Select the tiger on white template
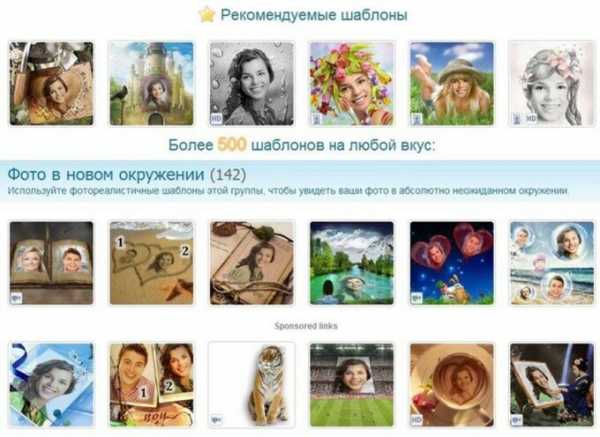 point(252,385)
